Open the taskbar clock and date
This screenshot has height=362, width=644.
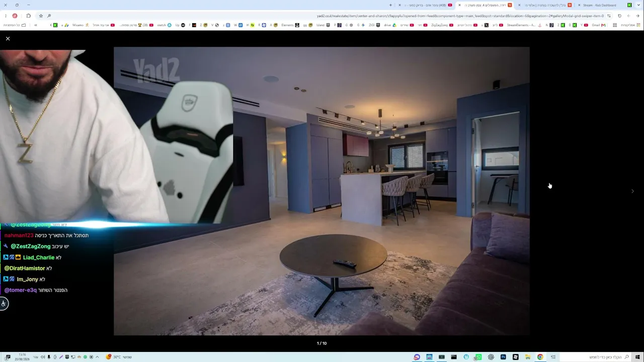[x=22, y=357]
